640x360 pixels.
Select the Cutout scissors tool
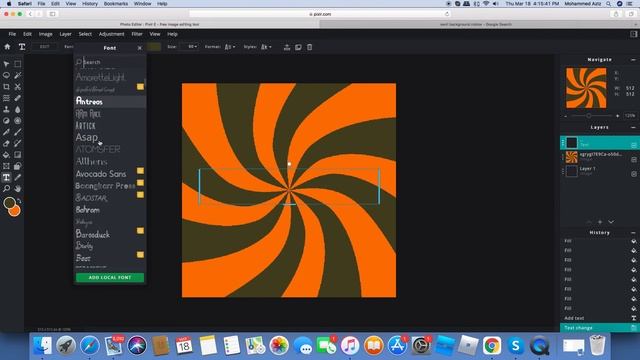pos(18,87)
